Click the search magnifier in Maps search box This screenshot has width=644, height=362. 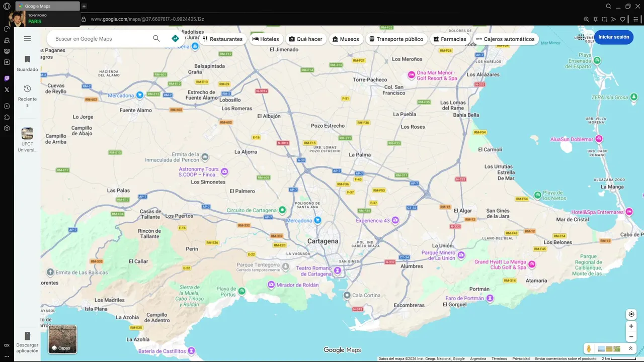click(156, 39)
